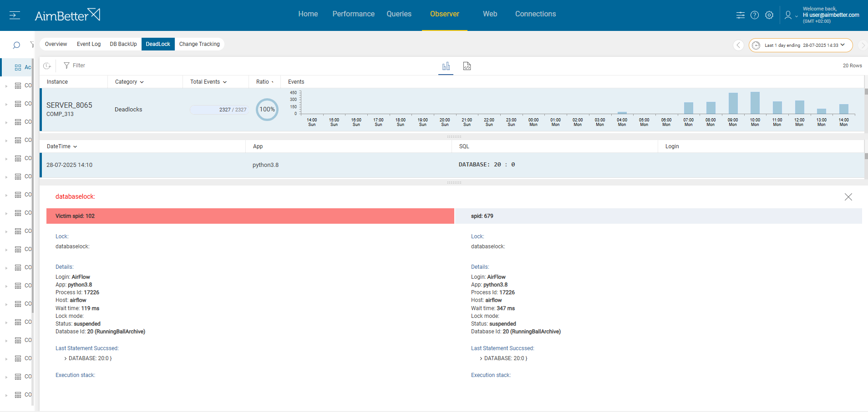The height and width of the screenshot is (412, 868).
Task: Click the DATABASE: 20 : 0 SQL cell
Action: [487, 165]
